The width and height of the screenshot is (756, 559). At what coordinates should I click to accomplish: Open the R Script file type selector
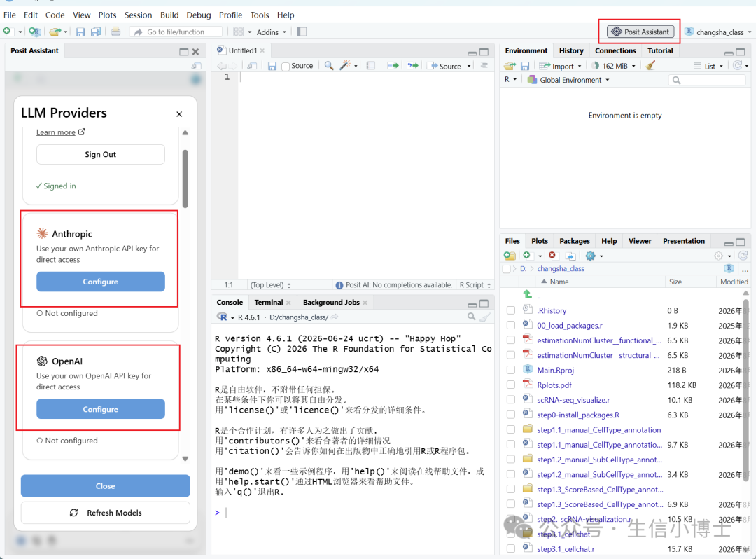(475, 285)
